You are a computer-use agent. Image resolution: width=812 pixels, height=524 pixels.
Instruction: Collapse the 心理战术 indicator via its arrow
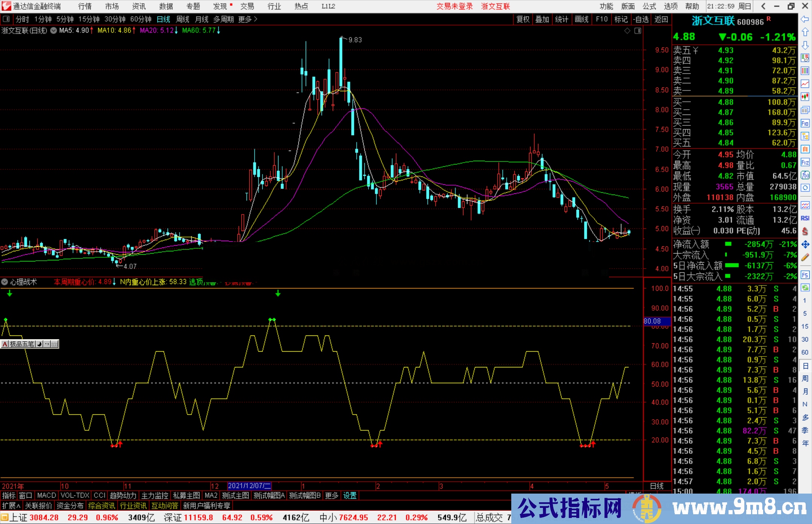pos(5,282)
